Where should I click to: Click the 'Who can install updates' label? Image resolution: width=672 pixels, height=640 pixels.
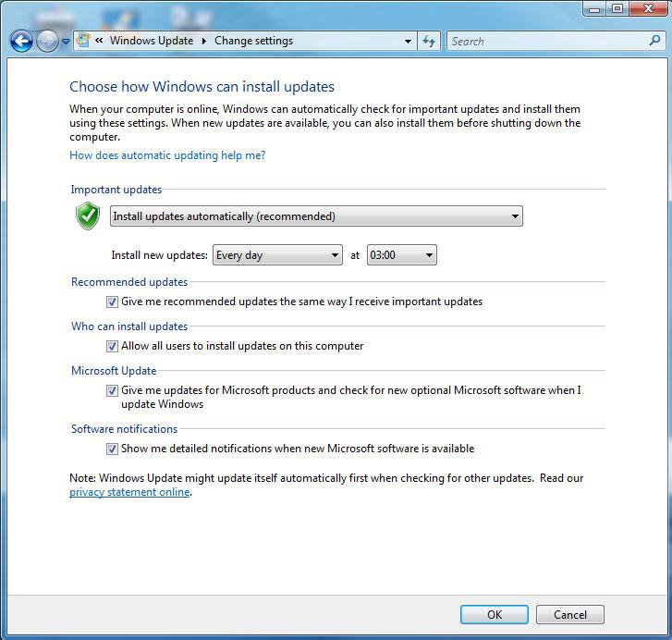129,326
